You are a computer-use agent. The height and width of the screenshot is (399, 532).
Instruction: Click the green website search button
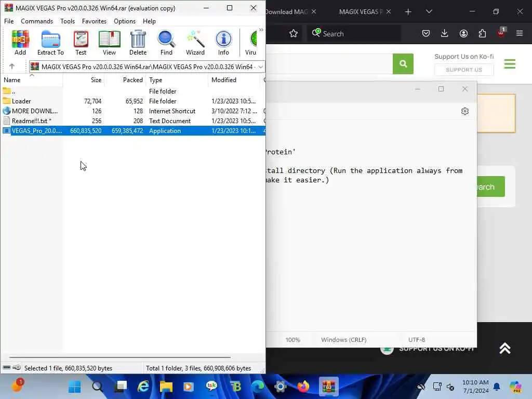tap(403, 63)
